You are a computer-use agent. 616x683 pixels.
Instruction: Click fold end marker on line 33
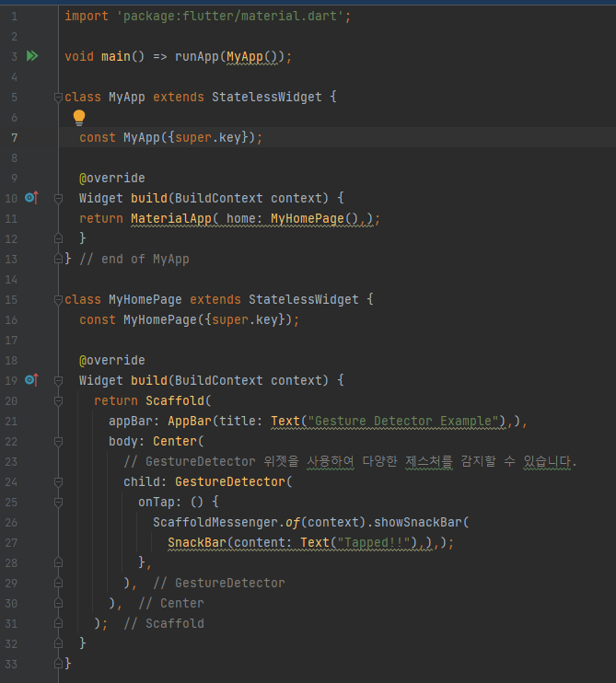coord(58,665)
